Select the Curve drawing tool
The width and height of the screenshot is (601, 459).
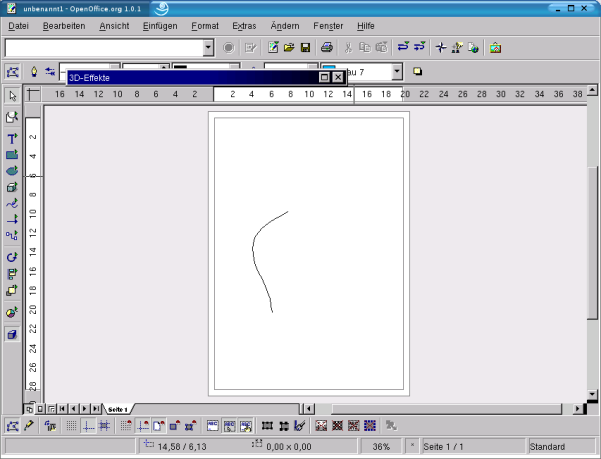tap(12, 203)
